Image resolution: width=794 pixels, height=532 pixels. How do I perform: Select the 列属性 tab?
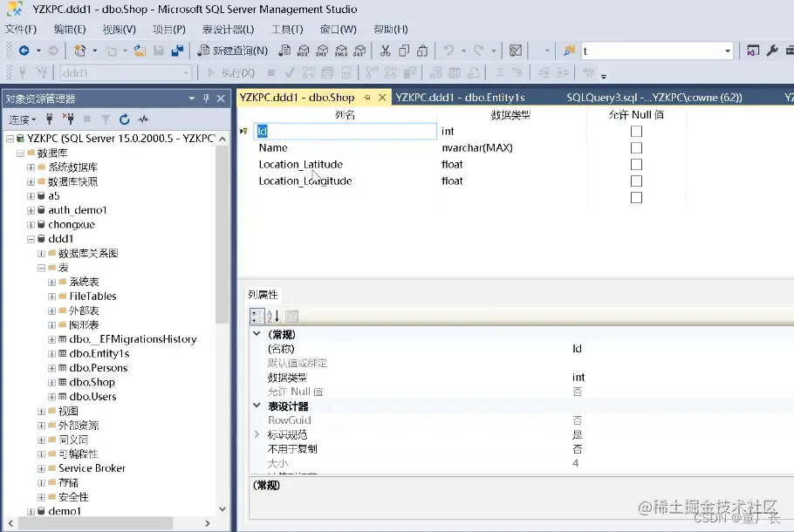coord(263,295)
